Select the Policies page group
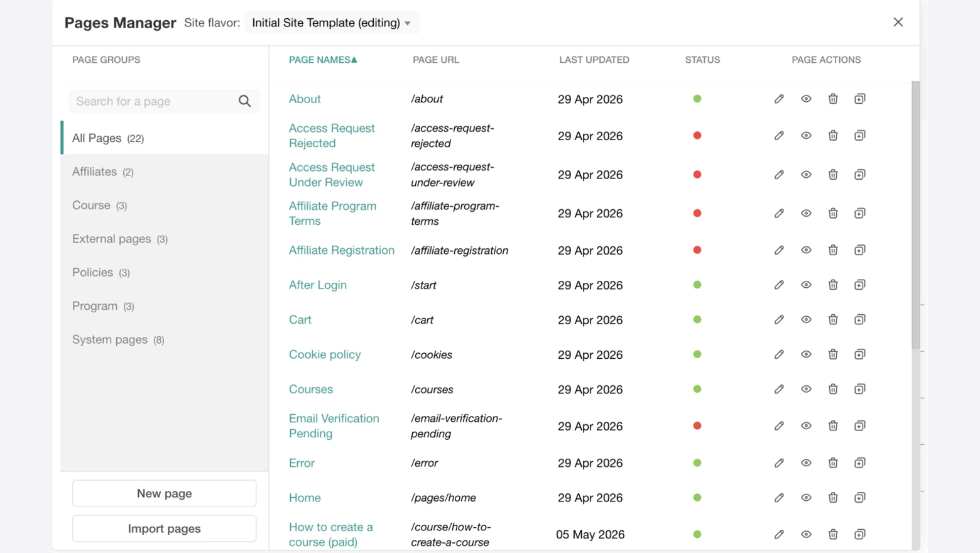This screenshot has height=553, width=980. click(x=165, y=272)
